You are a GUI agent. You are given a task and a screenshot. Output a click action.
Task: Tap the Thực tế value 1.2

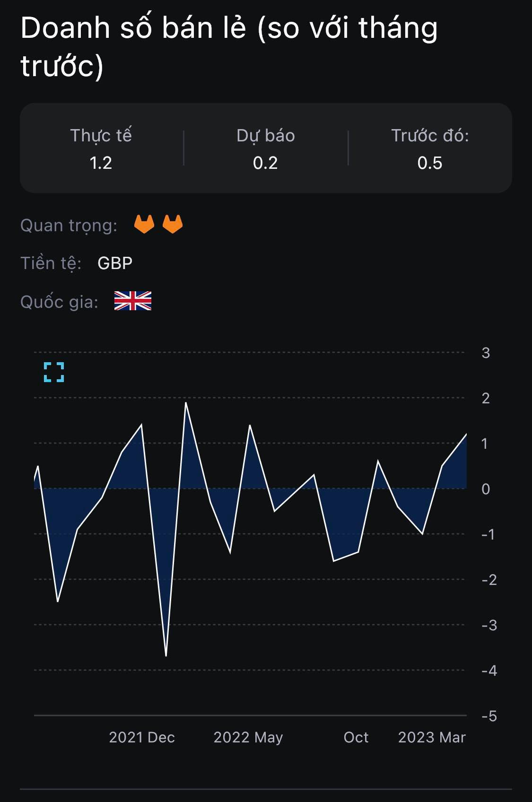pyautogui.click(x=101, y=163)
